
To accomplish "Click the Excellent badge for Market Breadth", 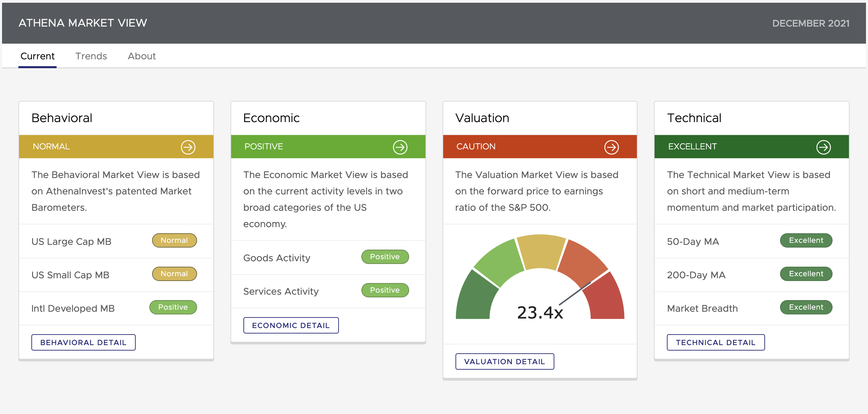I will 806,307.
